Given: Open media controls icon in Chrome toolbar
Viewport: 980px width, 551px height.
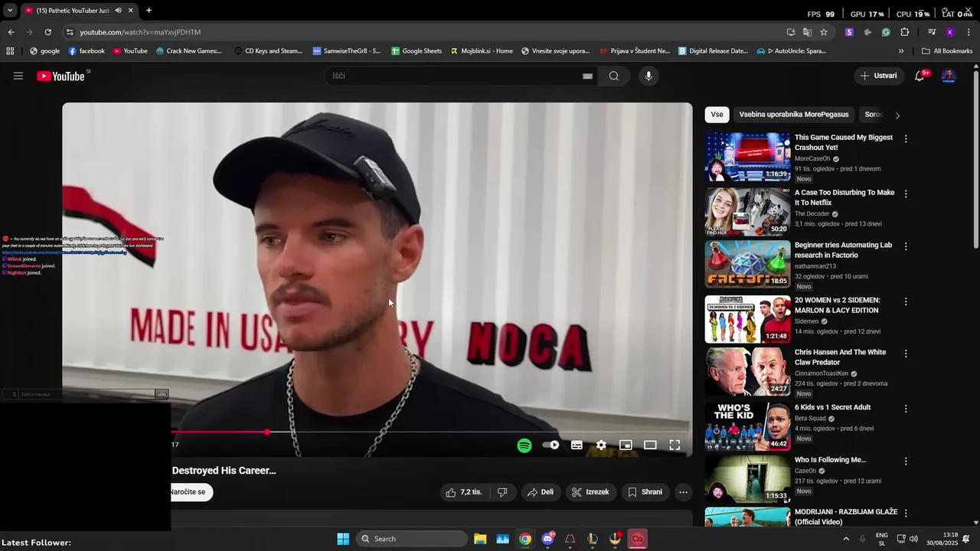Looking at the screenshot, I should 932,32.
